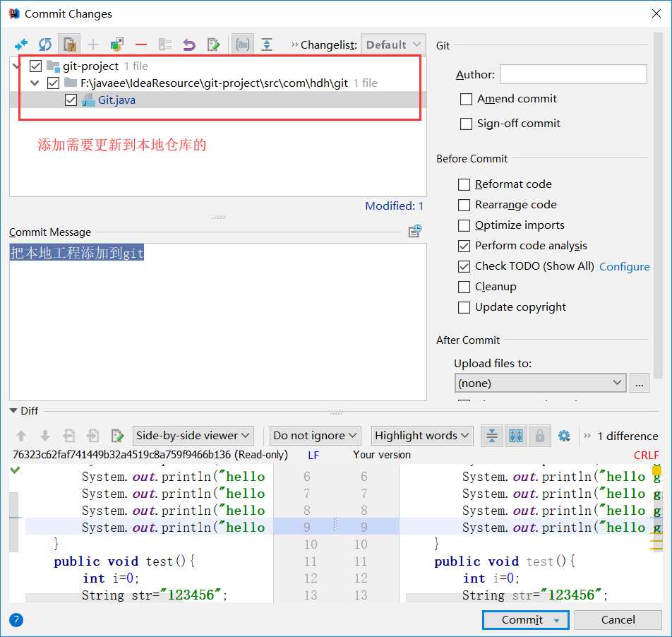Image resolution: width=672 pixels, height=637 pixels.
Task: Enable Update copyright checkbox
Action: (464, 307)
